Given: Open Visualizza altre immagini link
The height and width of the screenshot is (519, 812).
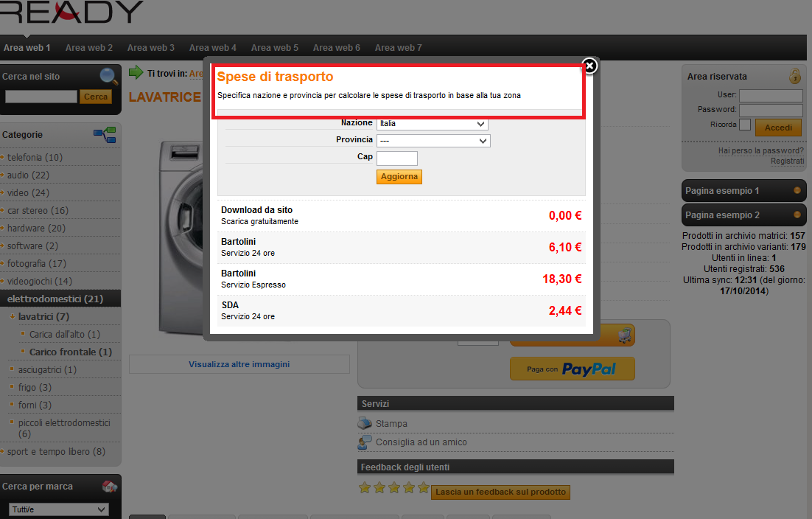Looking at the screenshot, I should (x=239, y=364).
